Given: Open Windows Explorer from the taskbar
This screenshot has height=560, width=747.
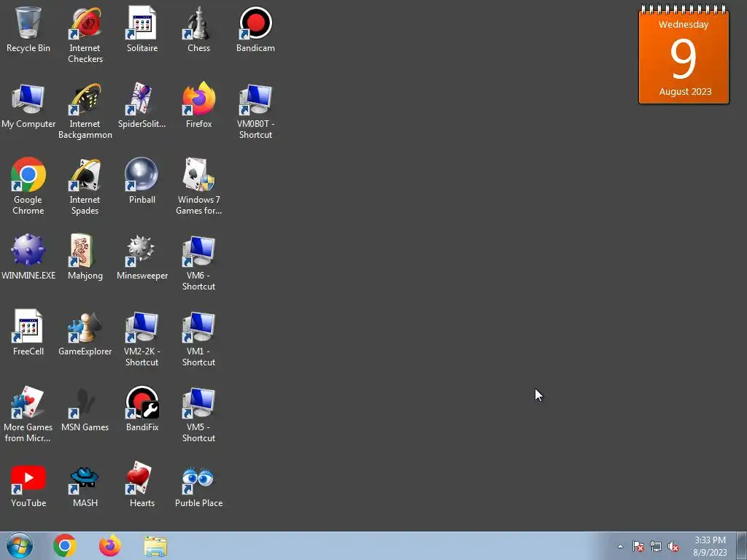Looking at the screenshot, I should coord(155,546).
